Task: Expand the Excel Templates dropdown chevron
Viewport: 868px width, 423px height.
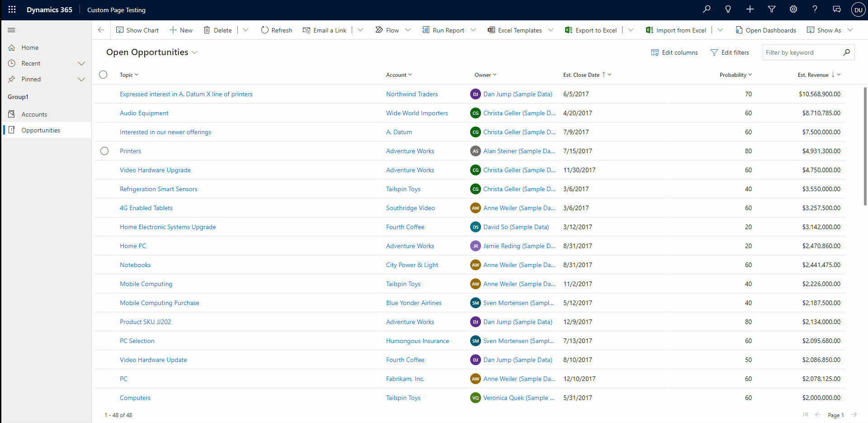Action: [x=551, y=30]
